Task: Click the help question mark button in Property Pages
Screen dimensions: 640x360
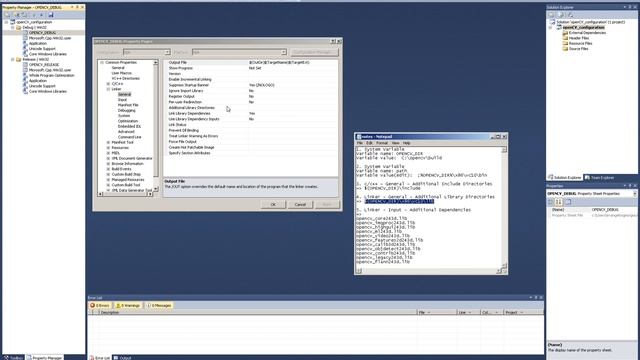Action: pyautogui.click(x=333, y=41)
